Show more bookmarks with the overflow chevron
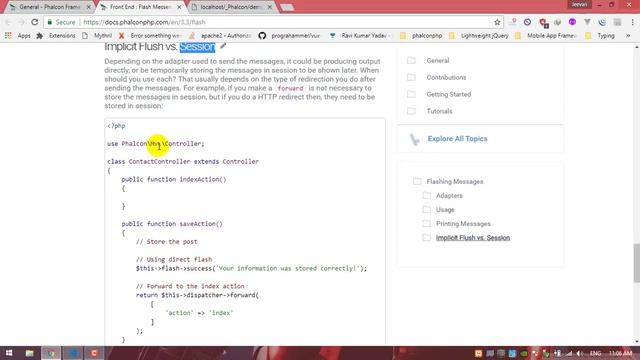 point(628,36)
